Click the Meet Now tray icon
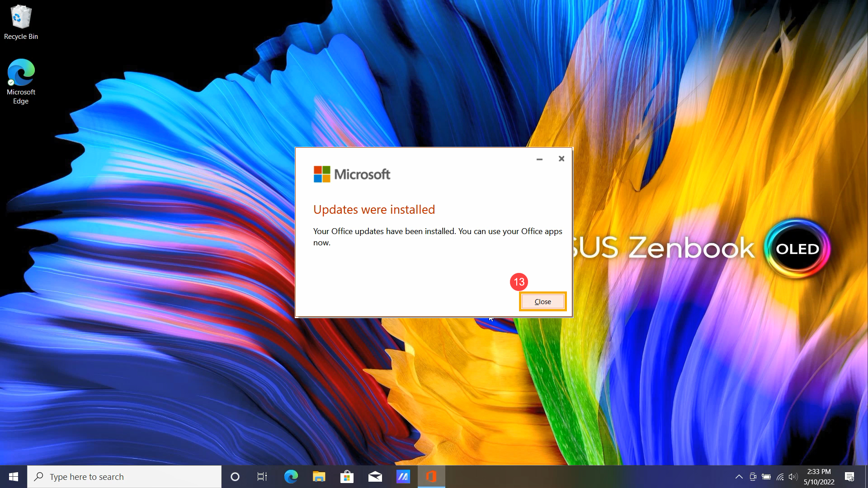This screenshot has height=488, width=868. click(753, 477)
